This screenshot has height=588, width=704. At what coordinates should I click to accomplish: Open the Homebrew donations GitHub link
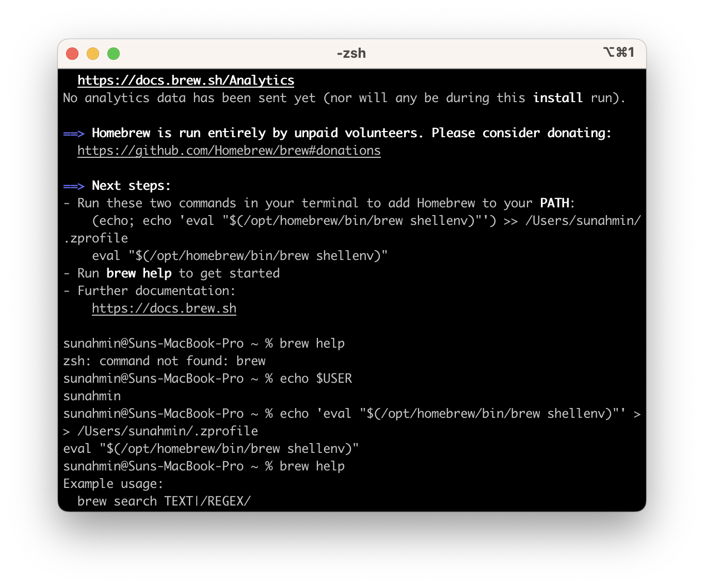click(x=229, y=151)
